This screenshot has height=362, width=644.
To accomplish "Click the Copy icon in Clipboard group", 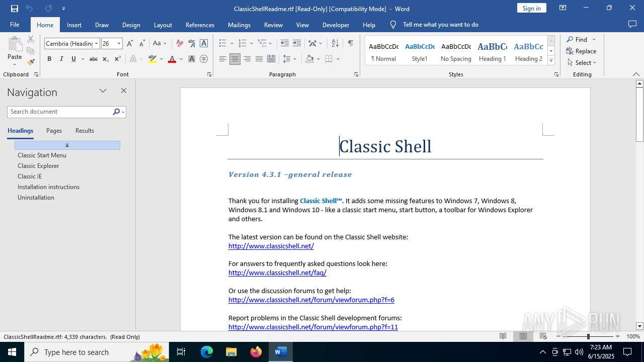I will pyautogui.click(x=31, y=51).
